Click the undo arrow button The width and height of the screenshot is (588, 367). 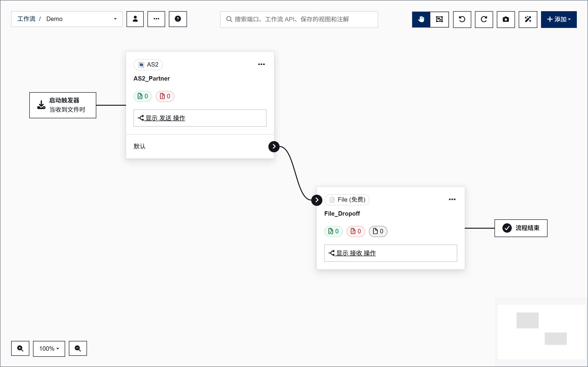tap(462, 19)
